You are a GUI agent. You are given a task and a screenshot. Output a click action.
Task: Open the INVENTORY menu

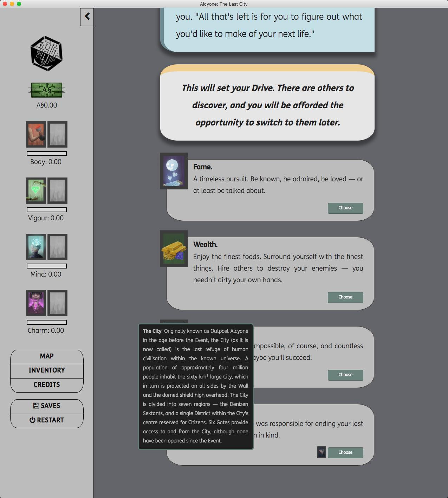[x=47, y=371]
